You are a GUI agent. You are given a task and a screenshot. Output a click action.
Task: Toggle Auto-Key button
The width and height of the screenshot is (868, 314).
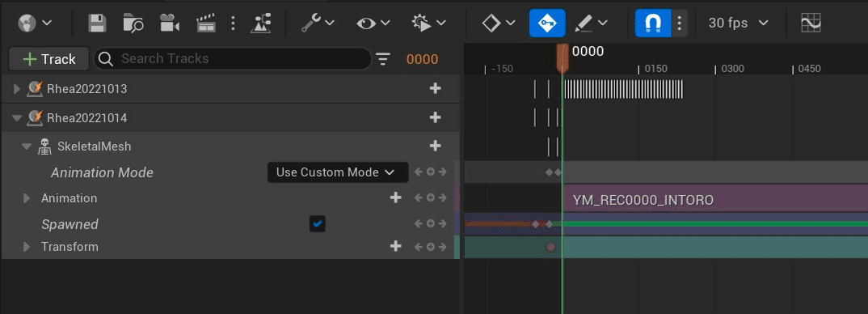pos(547,23)
